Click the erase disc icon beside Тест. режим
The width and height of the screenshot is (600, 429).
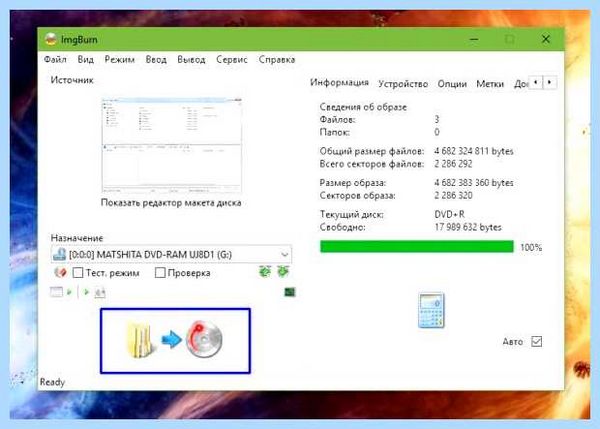60,272
